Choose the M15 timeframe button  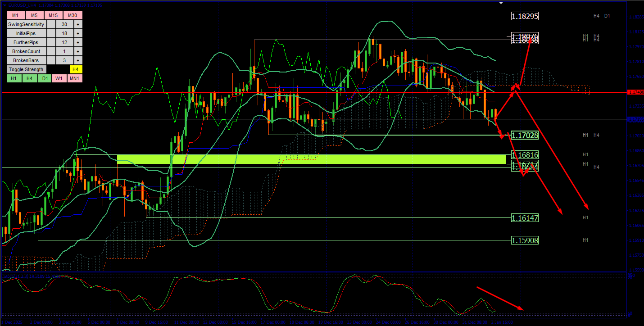click(54, 15)
